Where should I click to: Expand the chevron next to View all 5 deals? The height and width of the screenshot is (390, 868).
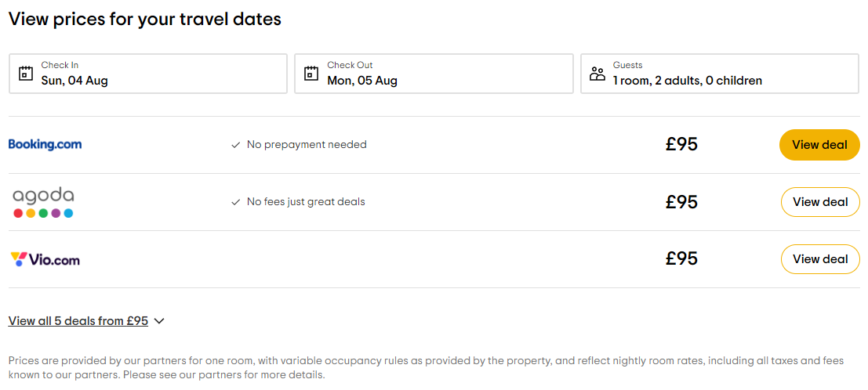pos(160,321)
